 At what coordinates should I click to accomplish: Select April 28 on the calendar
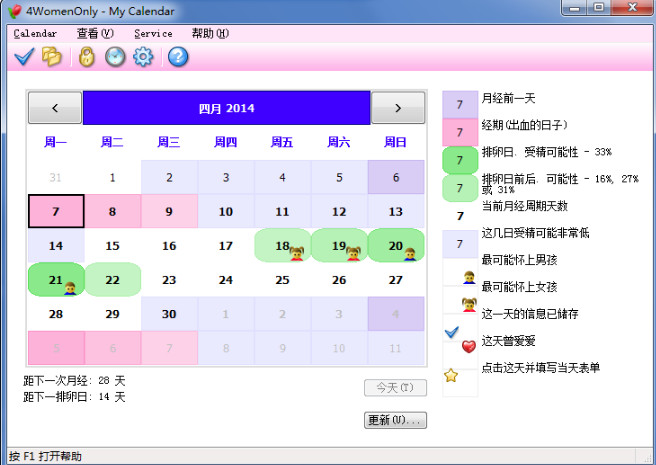click(56, 314)
